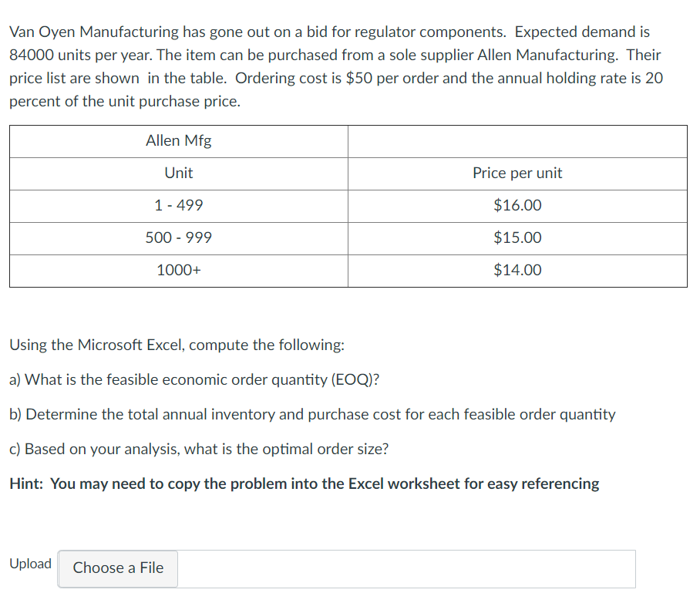Select the Price per unit header cell
Viewport: 700px width, 603px height.
[517, 173]
